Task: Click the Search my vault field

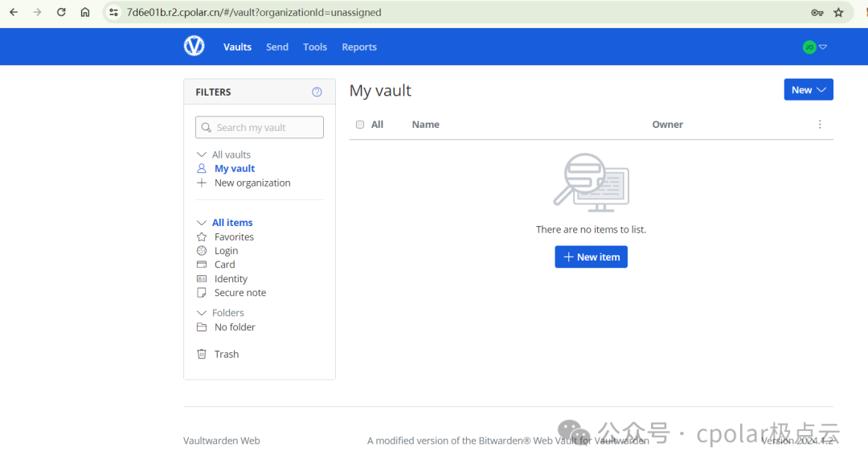Action: 260,128
